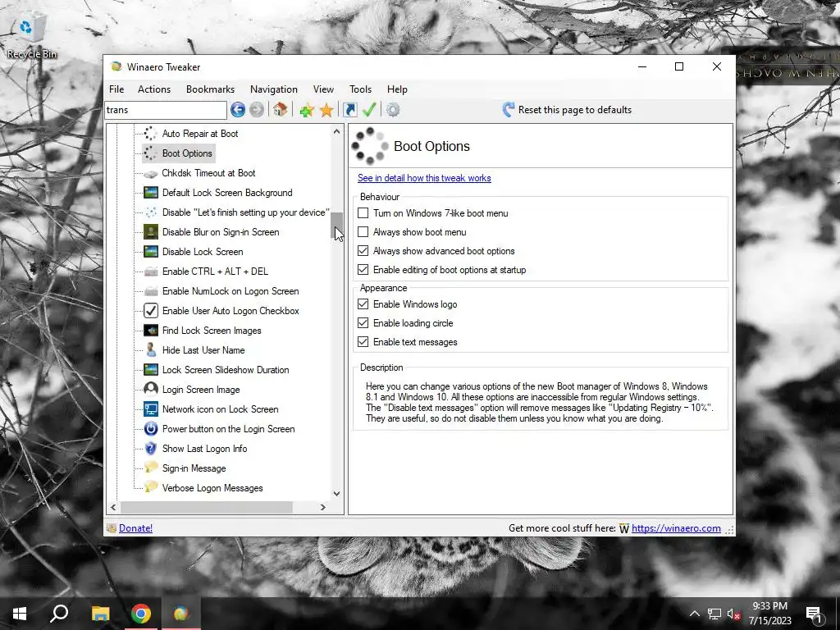Screen dimensions: 840x630
Task: Click the grey forward arrow button
Action: [x=257, y=110]
